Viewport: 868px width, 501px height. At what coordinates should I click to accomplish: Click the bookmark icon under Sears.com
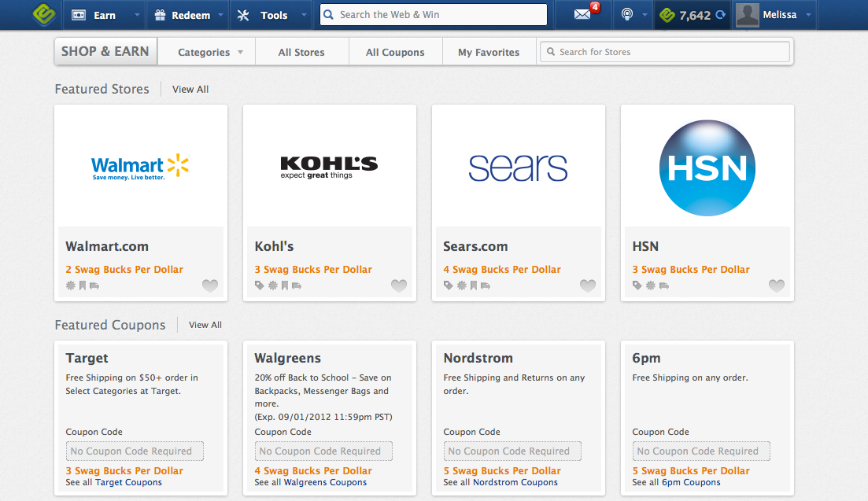(x=473, y=285)
